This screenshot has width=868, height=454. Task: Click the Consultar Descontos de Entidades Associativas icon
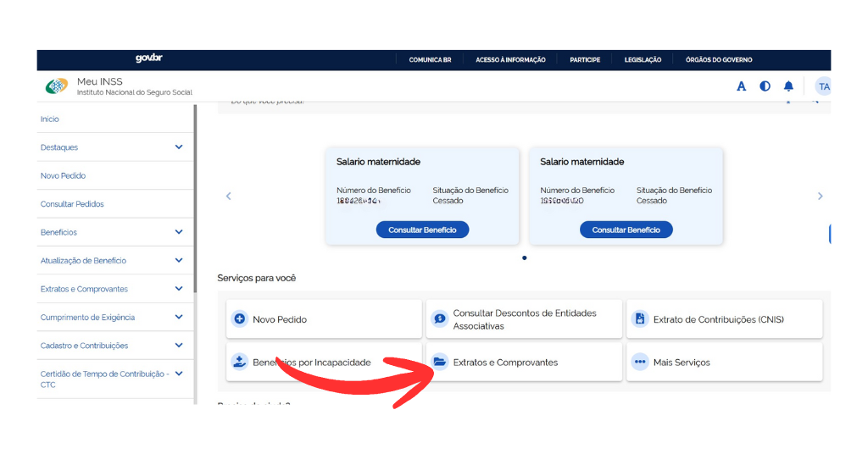click(439, 319)
